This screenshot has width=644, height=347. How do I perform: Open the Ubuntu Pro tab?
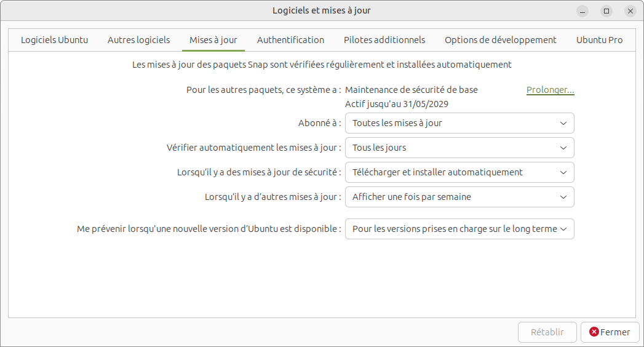599,40
